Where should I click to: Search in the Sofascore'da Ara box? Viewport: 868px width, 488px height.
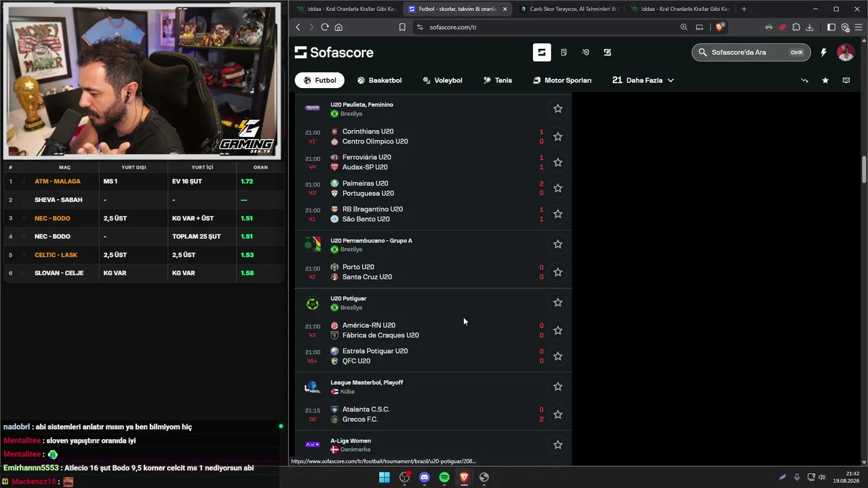751,52
